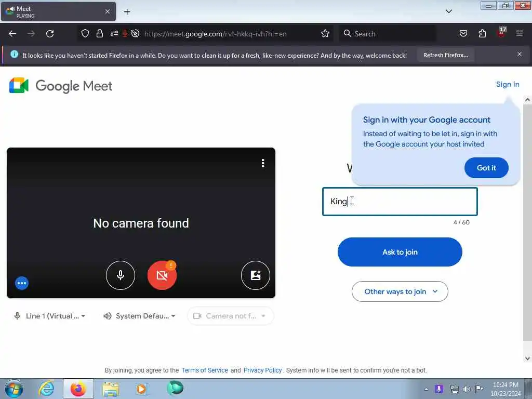
Task: List all tabs dropdown arrow
Action: [448, 11]
